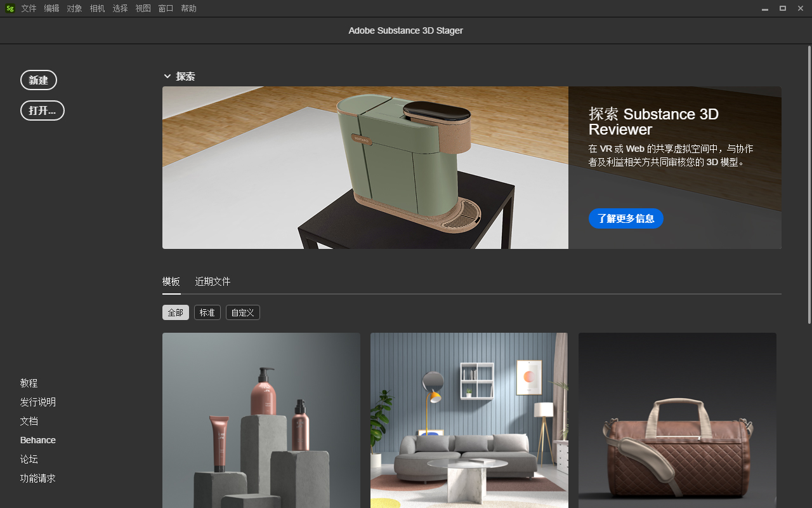Open the 帮助 menu
The image size is (812, 508).
click(188, 8)
